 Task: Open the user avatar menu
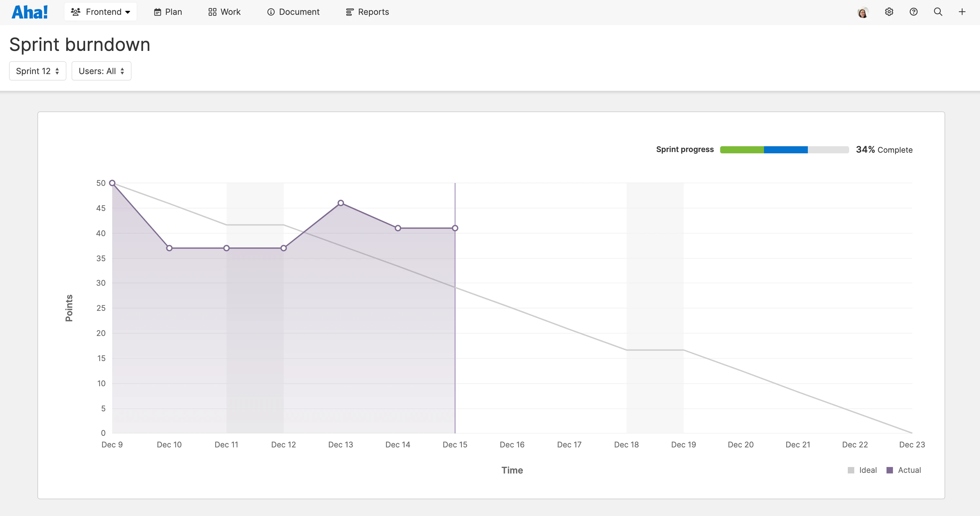point(863,13)
